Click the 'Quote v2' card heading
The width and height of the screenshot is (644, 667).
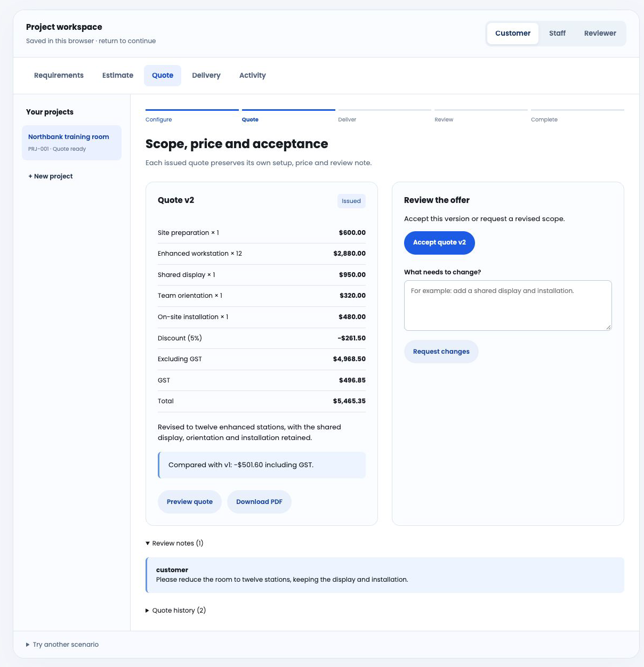[176, 200]
